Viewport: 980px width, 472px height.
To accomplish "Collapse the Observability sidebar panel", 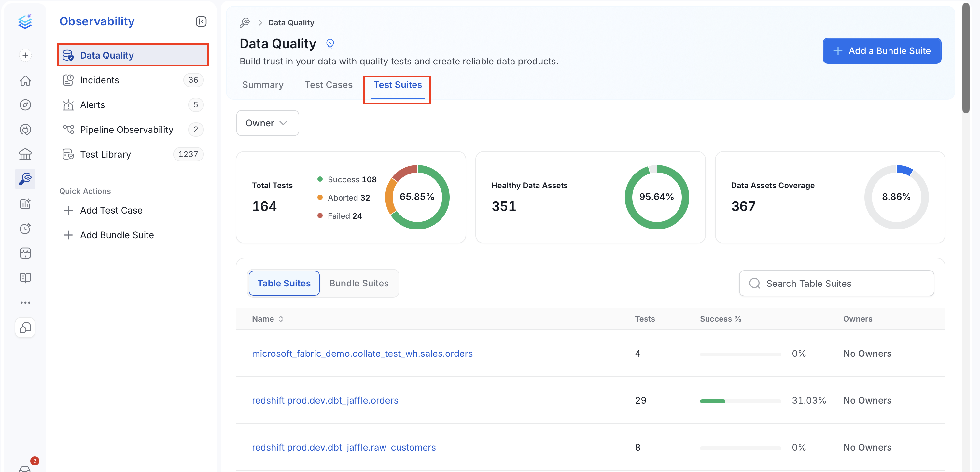I will click(x=201, y=21).
